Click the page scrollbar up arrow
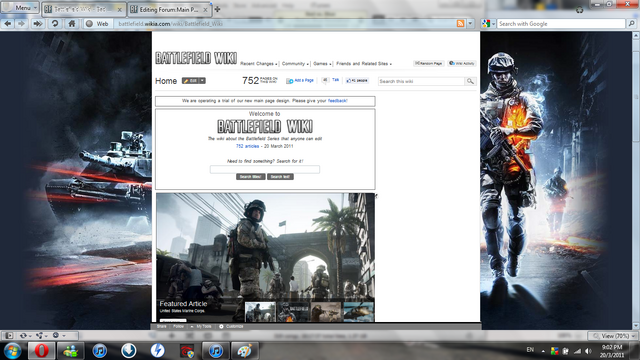Screen dimensions: 640x360 (x=636, y=36)
